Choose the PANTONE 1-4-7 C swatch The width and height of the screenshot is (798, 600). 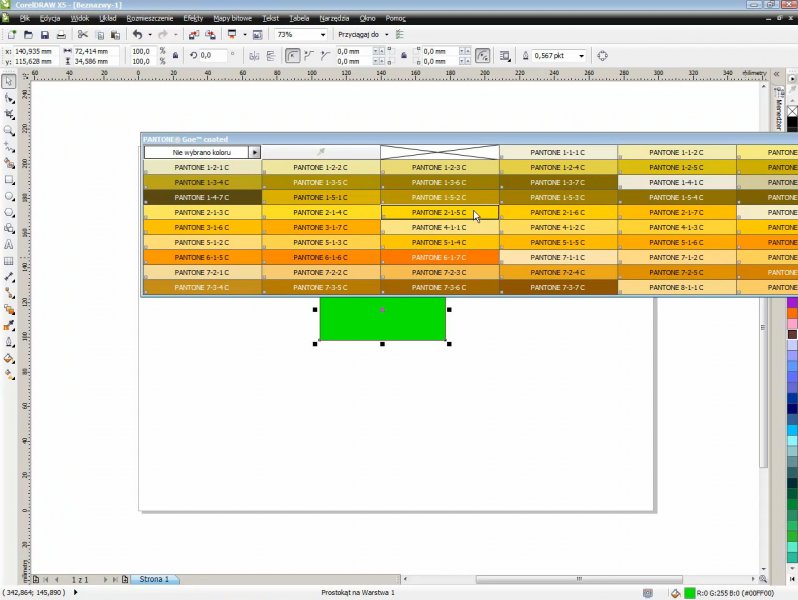[x=202, y=197]
